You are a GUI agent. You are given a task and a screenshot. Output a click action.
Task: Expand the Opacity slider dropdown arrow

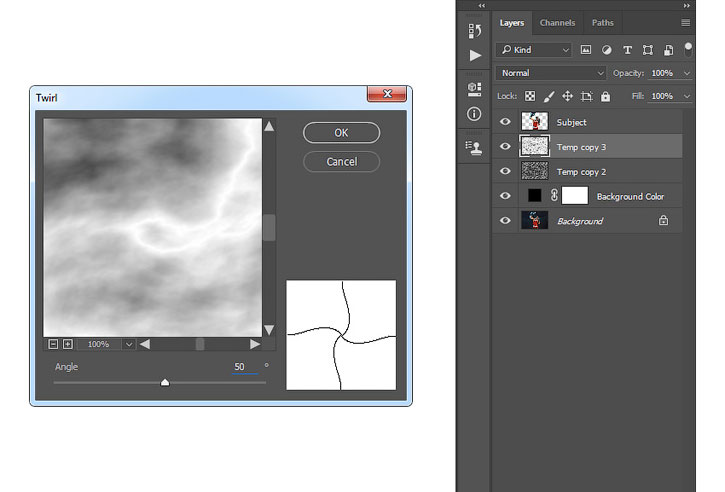[x=687, y=73]
